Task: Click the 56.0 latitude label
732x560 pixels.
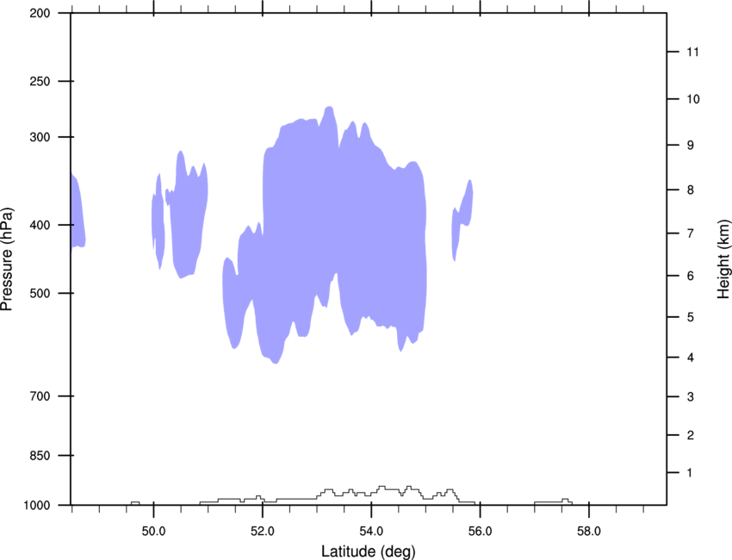Action: 480,531
